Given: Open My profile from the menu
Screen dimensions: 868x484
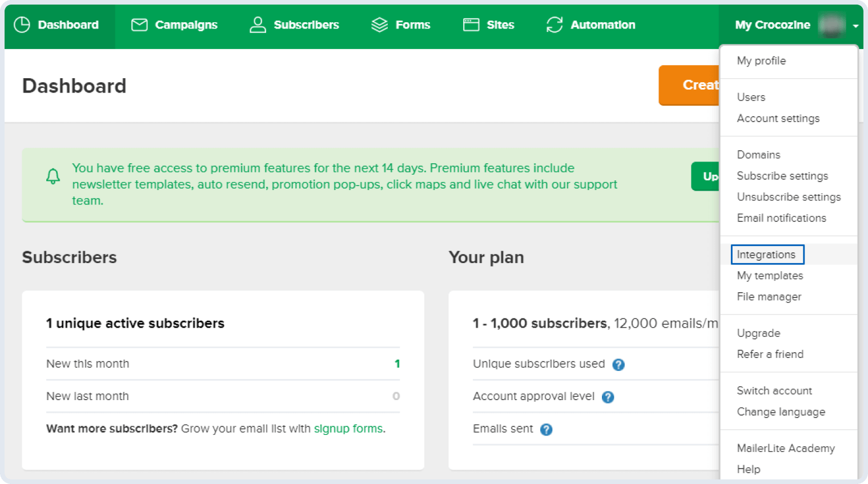Looking at the screenshot, I should pyautogui.click(x=761, y=61).
